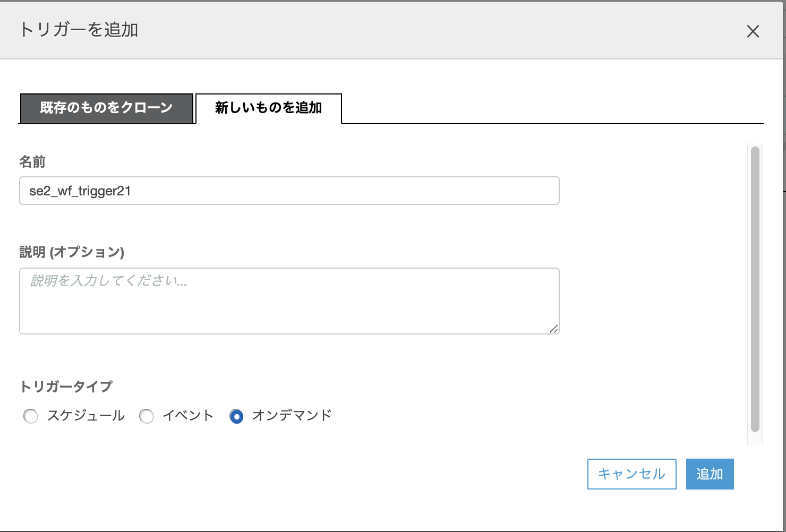Switch to the 新しいものを追加 tab
This screenshot has height=532, width=786.
click(268, 108)
